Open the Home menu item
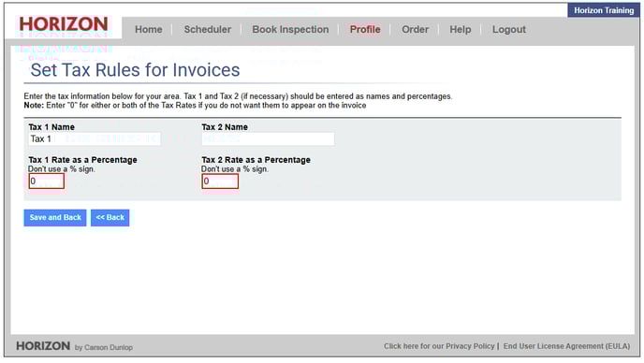Viewport: 644px width, 363px height. pyautogui.click(x=148, y=30)
